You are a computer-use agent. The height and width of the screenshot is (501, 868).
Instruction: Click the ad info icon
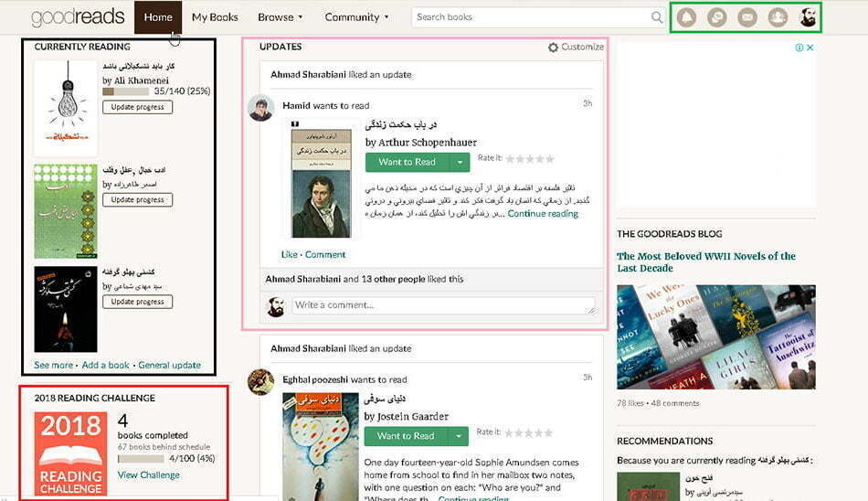click(799, 48)
